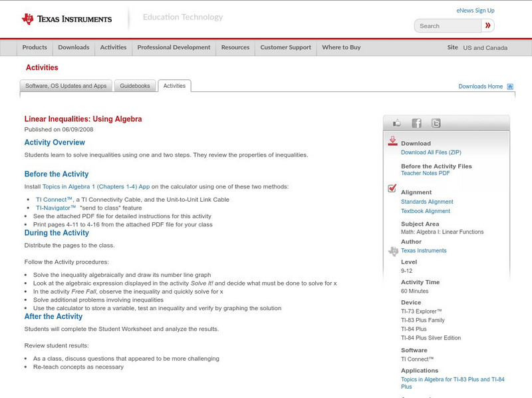Click the eNews Sign Up link

click(x=475, y=11)
